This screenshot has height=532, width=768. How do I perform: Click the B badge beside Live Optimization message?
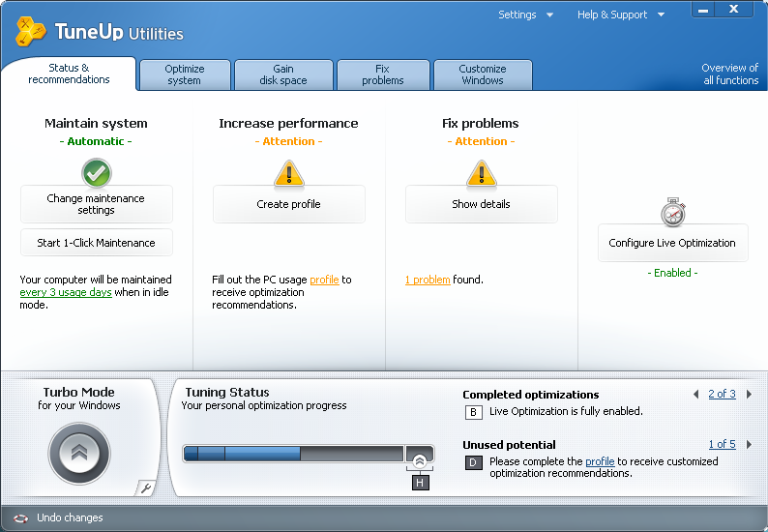click(474, 412)
